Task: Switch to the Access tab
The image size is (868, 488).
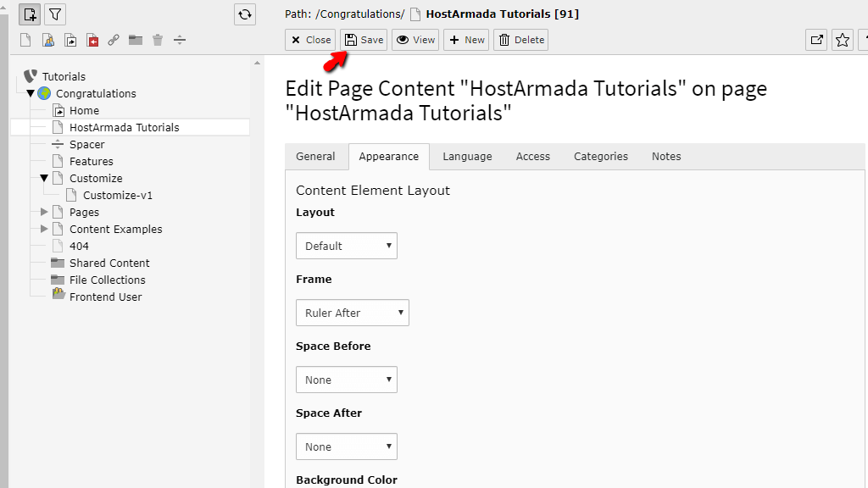Action: [x=533, y=157]
